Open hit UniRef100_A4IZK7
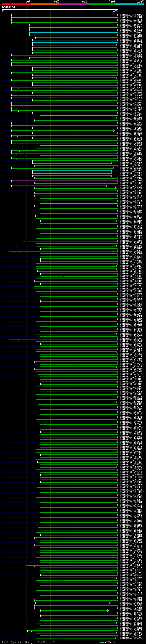Viewport: 146px width, 644px height. 131,183
